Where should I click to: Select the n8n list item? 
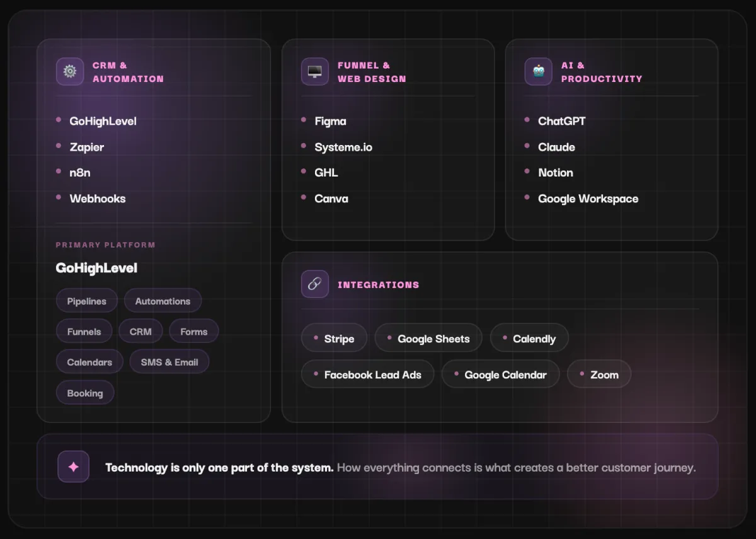pos(80,173)
